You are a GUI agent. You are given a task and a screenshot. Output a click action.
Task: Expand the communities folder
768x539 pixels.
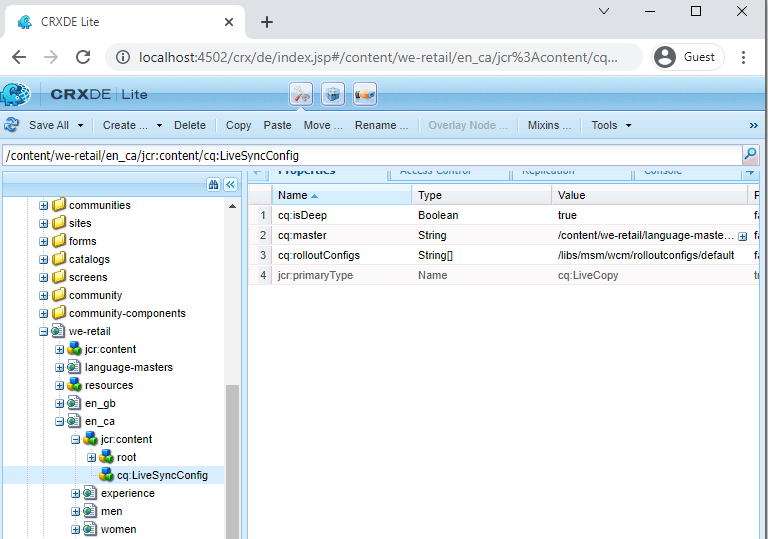tap(44, 205)
